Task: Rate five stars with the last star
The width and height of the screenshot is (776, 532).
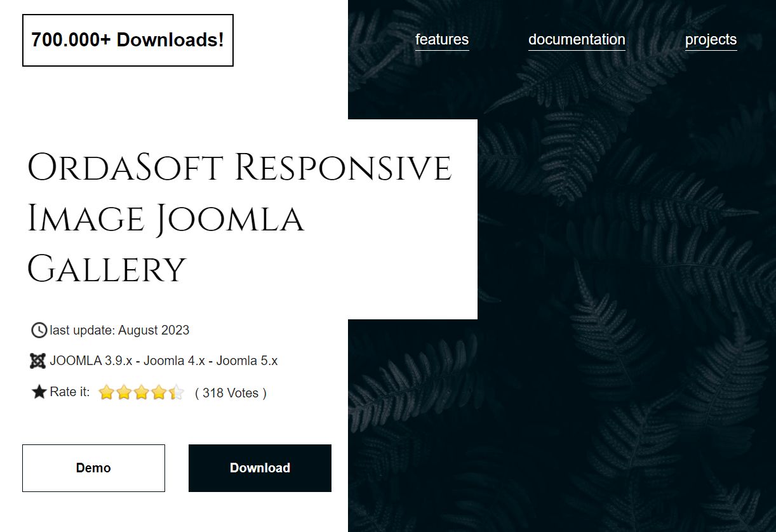Action: tap(177, 393)
